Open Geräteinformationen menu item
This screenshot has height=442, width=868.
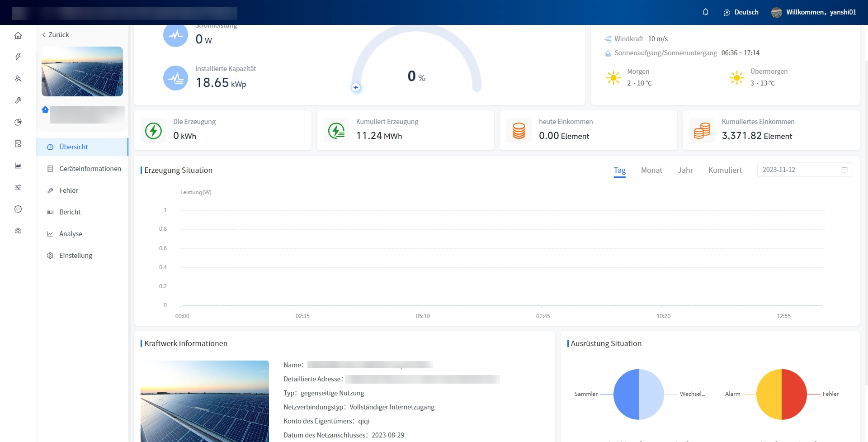tap(82, 169)
